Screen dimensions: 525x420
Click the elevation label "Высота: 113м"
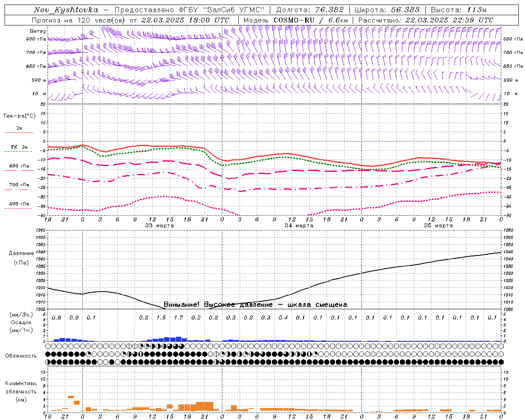coord(459,10)
